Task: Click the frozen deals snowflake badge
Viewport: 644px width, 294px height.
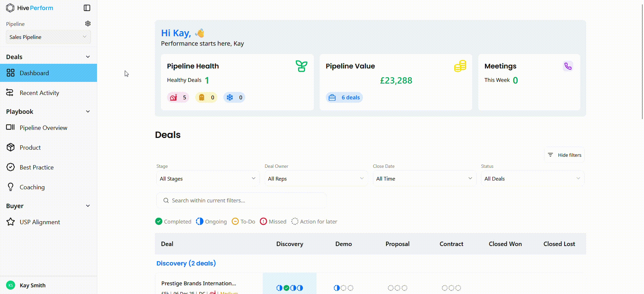Action: [x=234, y=98]
